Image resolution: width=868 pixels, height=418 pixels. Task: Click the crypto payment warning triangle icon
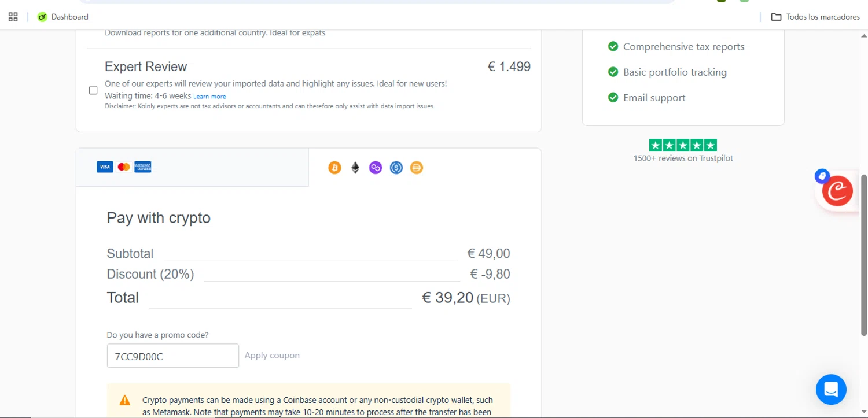pyautogui.click(x=124, y=400)
